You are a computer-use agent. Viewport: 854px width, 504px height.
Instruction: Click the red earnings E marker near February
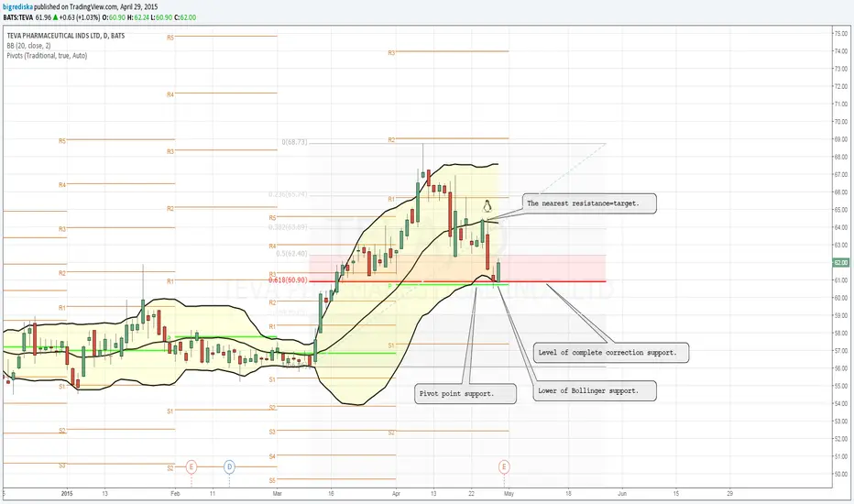(x=192, y=467)
